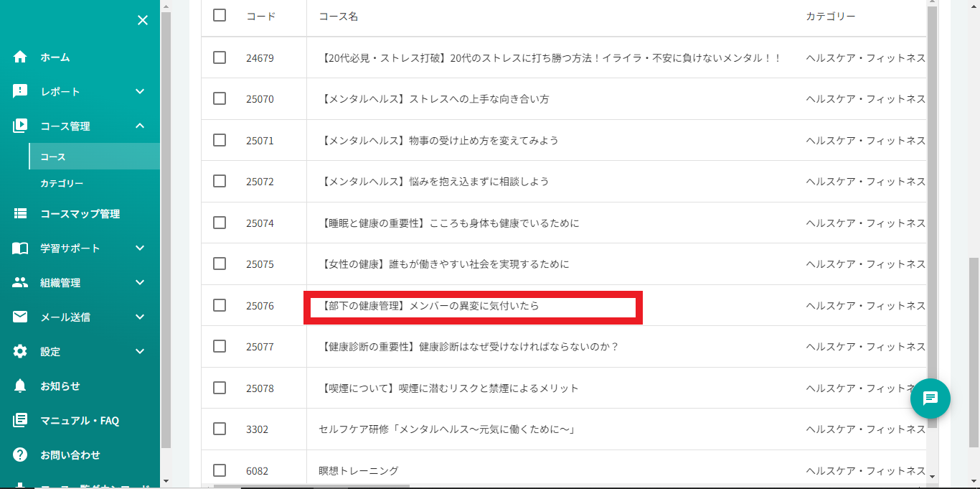
Task: Check the box for course 25076
Action: [x=220, y=305]
